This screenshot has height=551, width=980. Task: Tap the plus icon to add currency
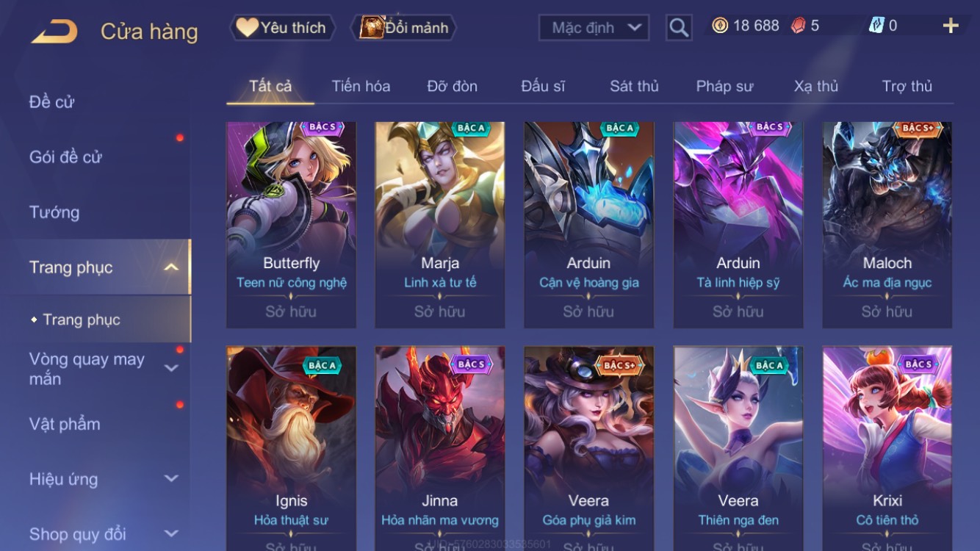[951, 26]
